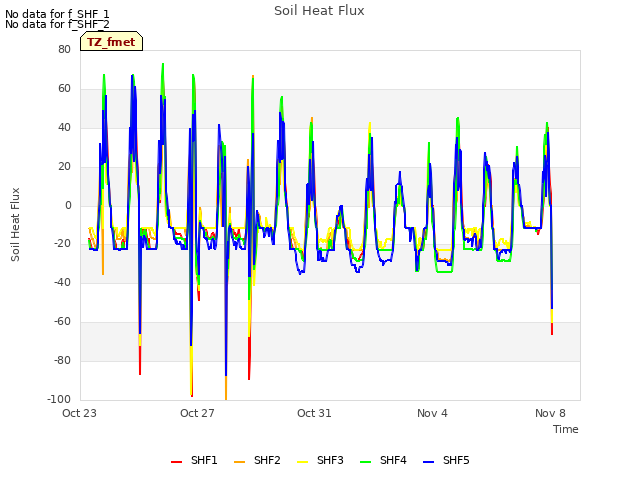The width and height of the screenshot is (640, 480).
Task: Select the Oct 31 x-axis tick label
Action: 314,413
